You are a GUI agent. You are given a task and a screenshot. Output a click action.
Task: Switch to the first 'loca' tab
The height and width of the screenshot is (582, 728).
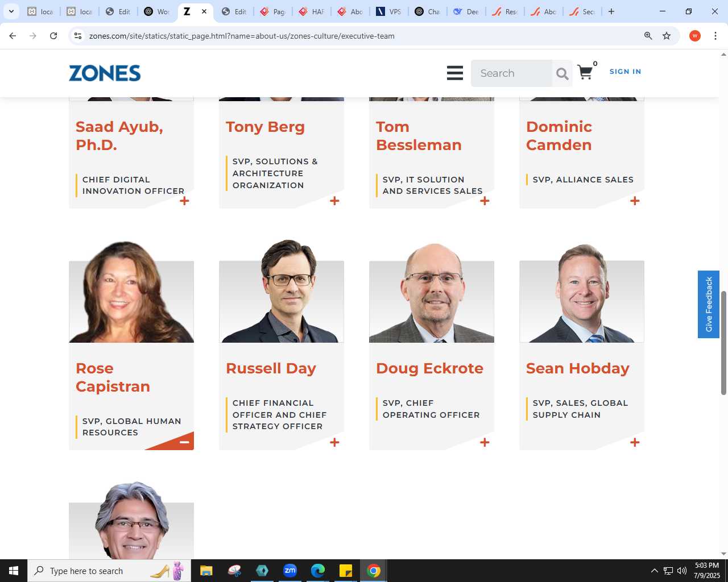tap(40, 11)
